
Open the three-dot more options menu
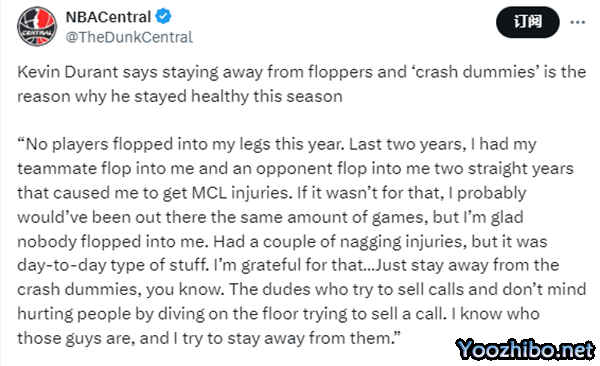(577, 22)
